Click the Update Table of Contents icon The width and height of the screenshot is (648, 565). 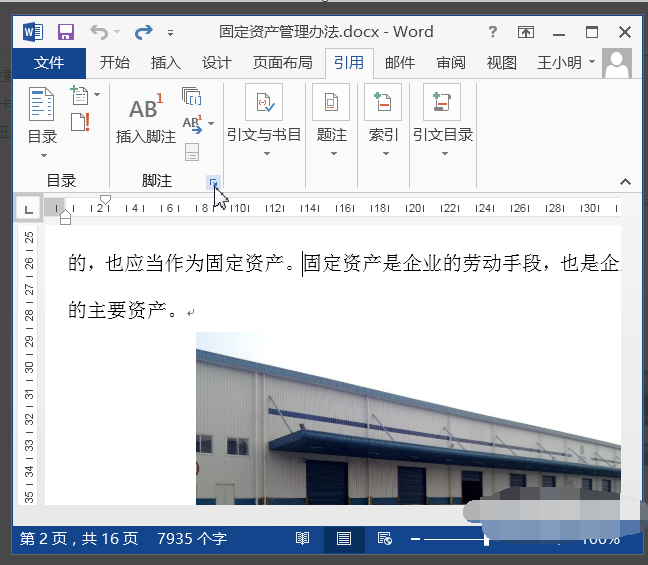tap(80, 122)
